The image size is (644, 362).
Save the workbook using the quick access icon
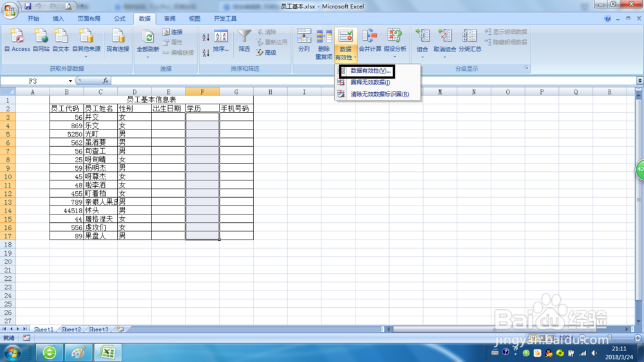click(x=28, y=6)
